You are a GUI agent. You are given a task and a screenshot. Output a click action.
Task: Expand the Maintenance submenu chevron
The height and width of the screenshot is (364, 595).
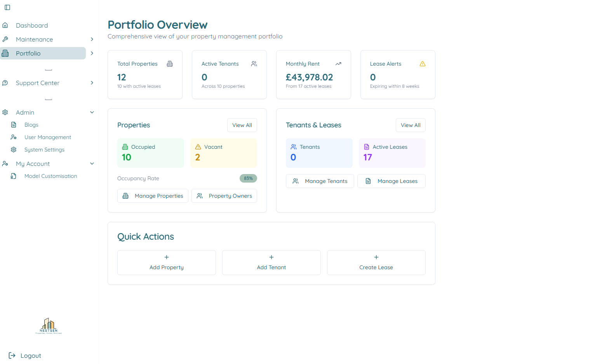pos(92,39)
